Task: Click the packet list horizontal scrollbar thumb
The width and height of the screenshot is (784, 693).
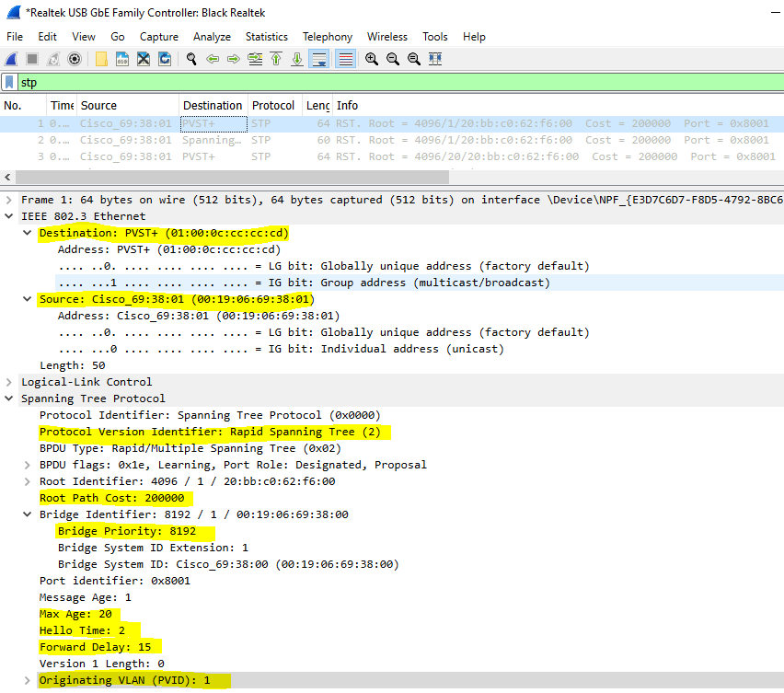Action: 232,177
